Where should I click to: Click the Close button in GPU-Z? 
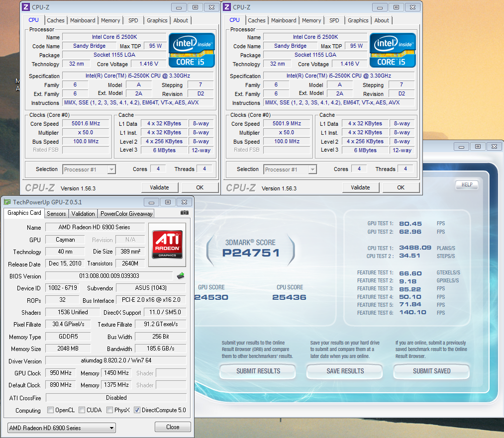[173, 427]
